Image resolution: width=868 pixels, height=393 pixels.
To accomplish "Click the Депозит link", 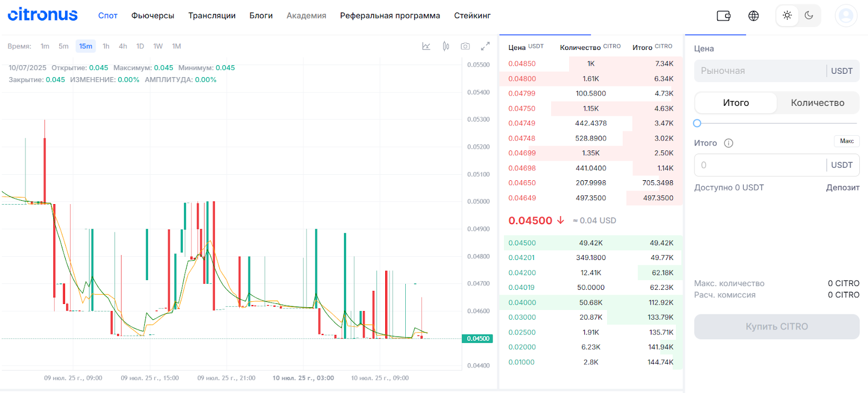I will [x=843, y=187].
